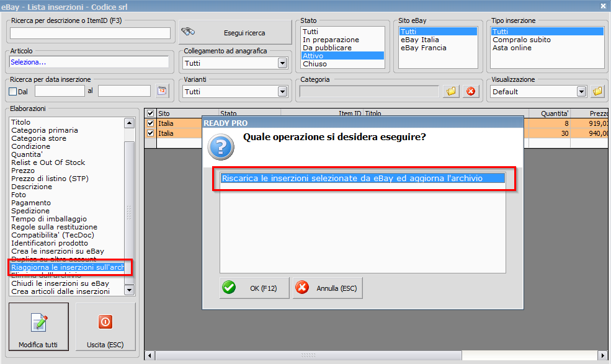Click the red X Annulla icon
The image size is (611, 364).
point(302,288)
